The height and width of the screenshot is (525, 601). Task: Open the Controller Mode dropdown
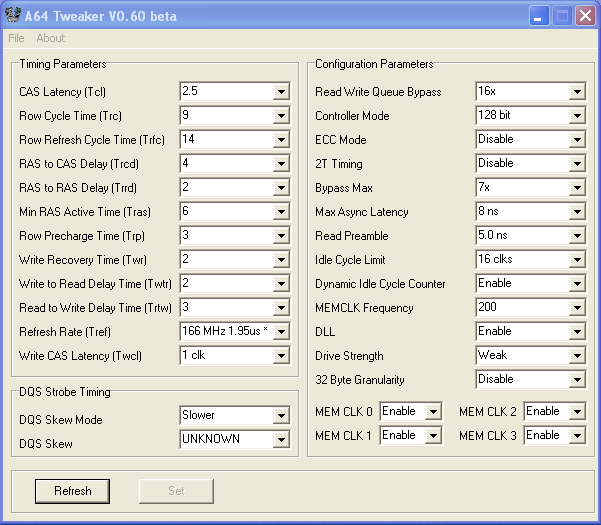click(x=577, y=115)
